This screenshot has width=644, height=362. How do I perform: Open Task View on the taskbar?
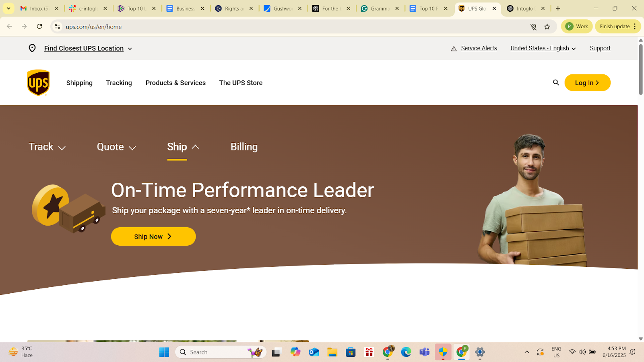point(276,352)
